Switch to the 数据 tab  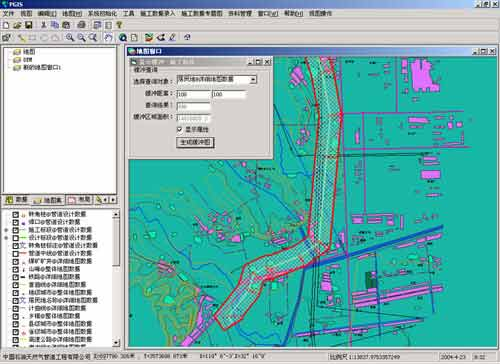point(17,200)
